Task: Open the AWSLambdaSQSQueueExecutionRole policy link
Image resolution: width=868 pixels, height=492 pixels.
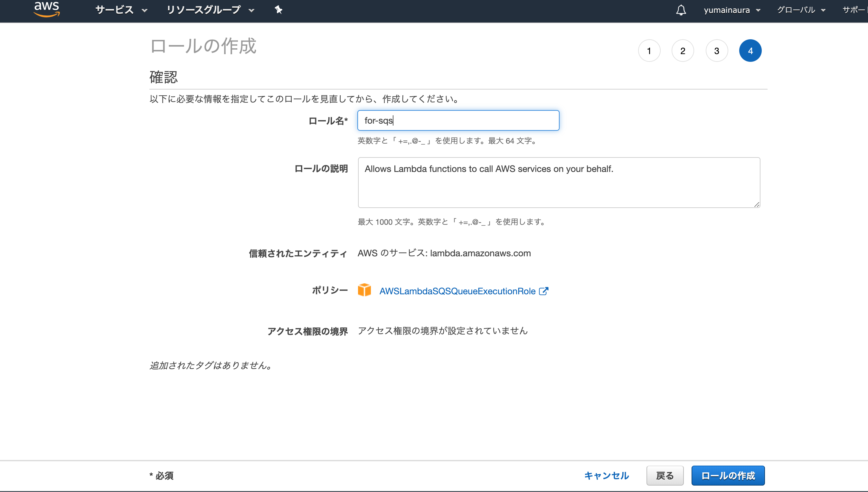Action: tap(457, 291)
